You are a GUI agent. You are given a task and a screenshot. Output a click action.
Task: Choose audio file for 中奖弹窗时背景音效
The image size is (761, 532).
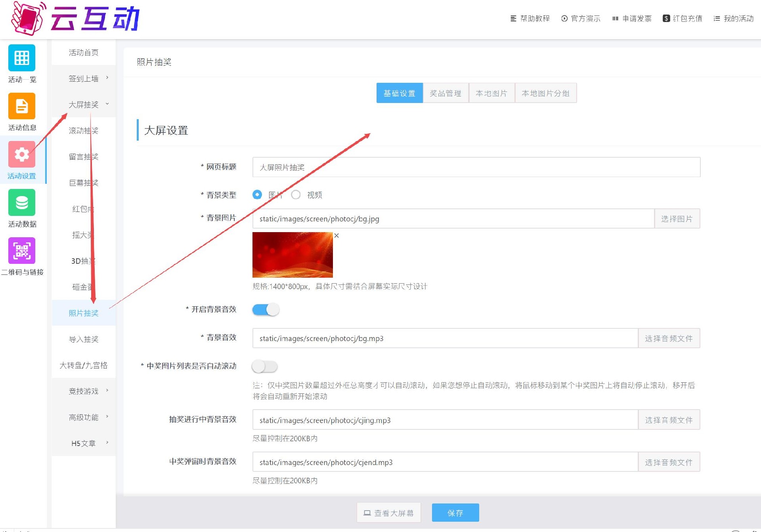click(669, 462)
